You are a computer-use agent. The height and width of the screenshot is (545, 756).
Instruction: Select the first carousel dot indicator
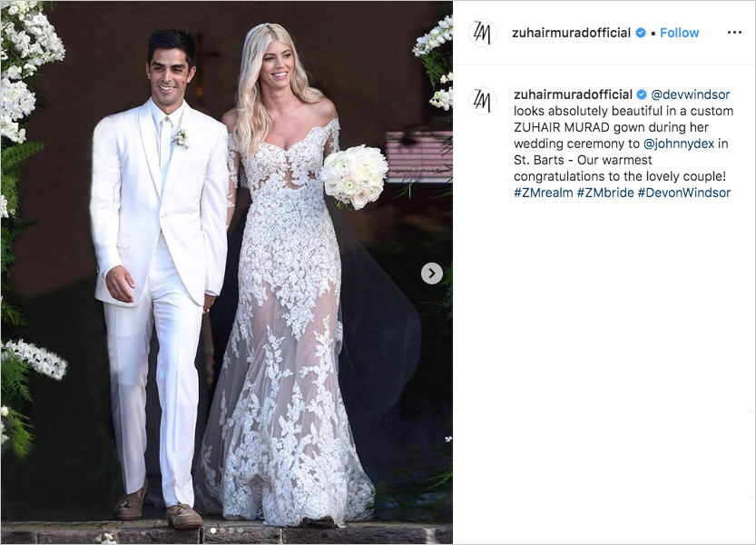click(213, 530)
